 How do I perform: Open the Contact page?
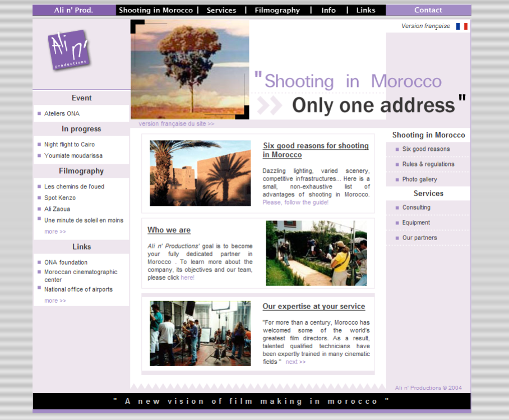(428, 10)
